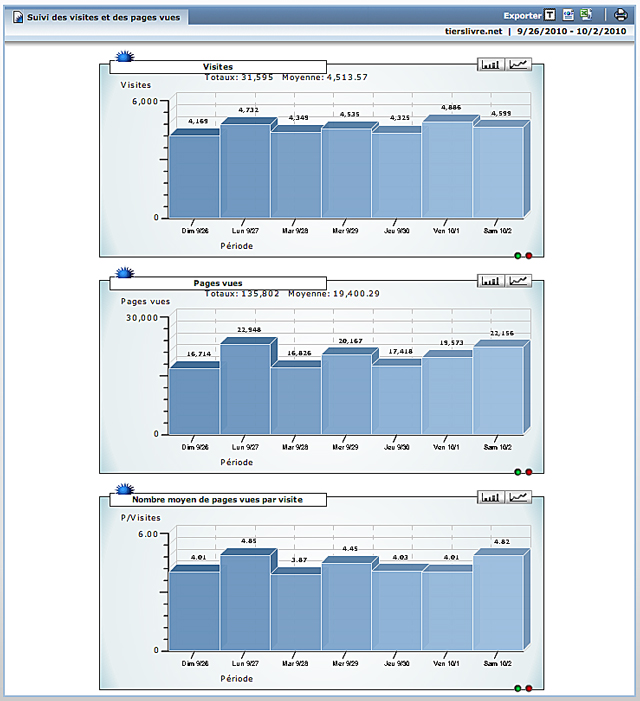The image size is (640, 701).
Task: Export report as Word document icon
Action: tap(568, 15)
